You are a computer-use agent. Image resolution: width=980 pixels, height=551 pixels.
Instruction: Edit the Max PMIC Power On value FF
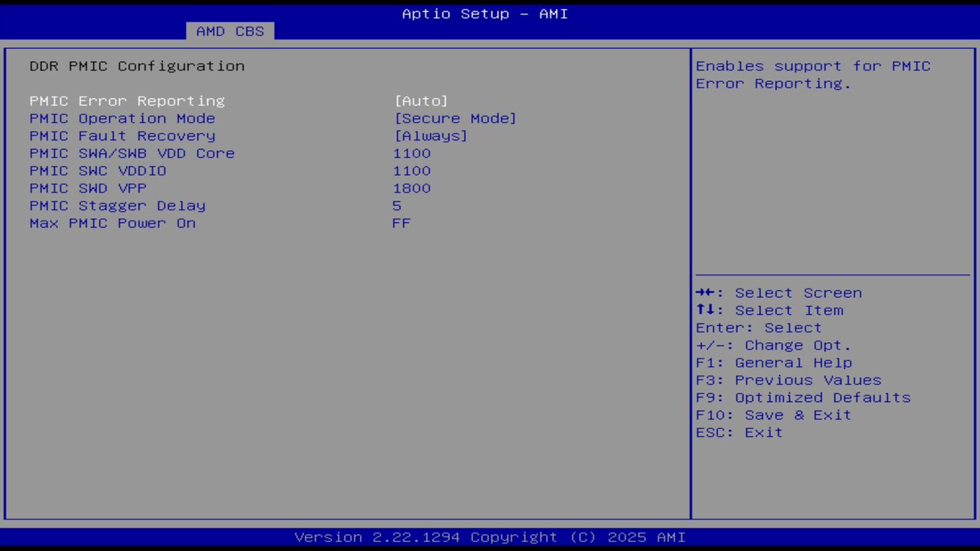pyautogui.click(x=402, y=223)
